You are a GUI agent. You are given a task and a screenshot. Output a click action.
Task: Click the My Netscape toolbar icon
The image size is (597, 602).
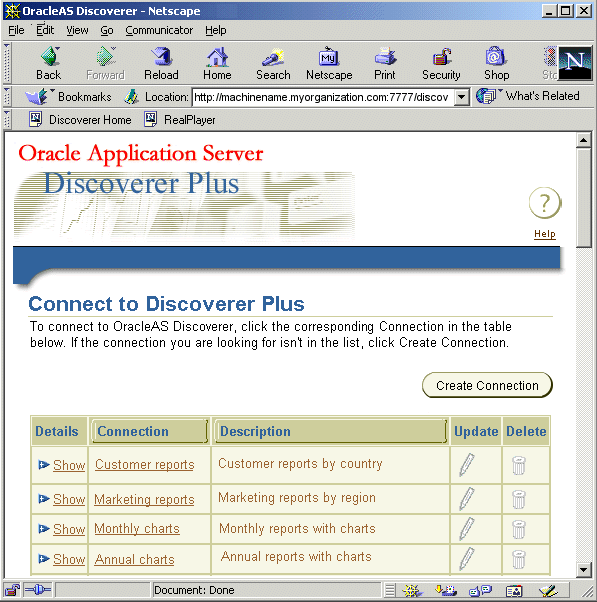pyautogui.click(x=329, y=63)
